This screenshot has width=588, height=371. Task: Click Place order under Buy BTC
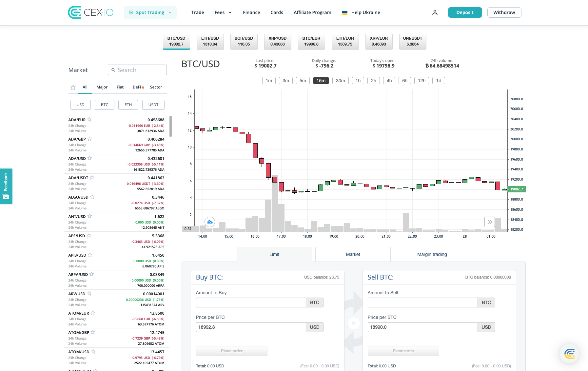232,351
